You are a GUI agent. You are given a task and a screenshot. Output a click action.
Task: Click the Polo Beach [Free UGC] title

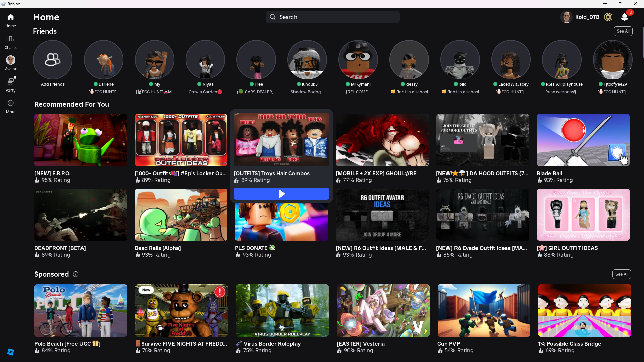click(67, 344)
